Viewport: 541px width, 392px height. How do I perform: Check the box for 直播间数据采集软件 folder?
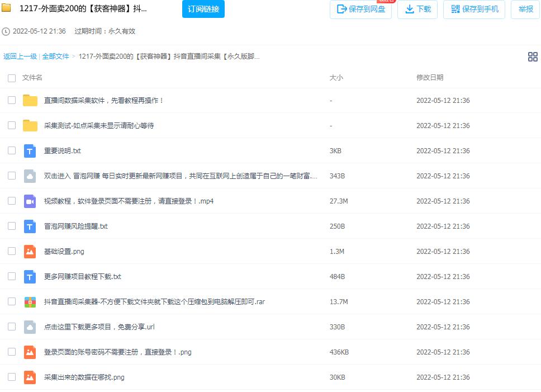12,100
